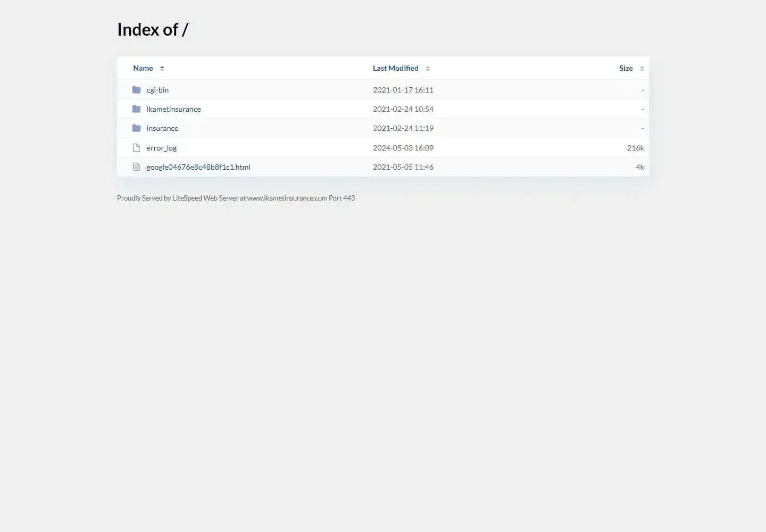Select the date 2024-05-03 16:09
The width and height of the screenshot is (766, 532).
403,148
